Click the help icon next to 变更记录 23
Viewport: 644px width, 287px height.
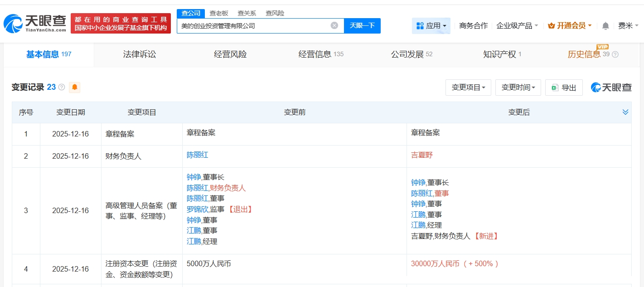[62, 87]
